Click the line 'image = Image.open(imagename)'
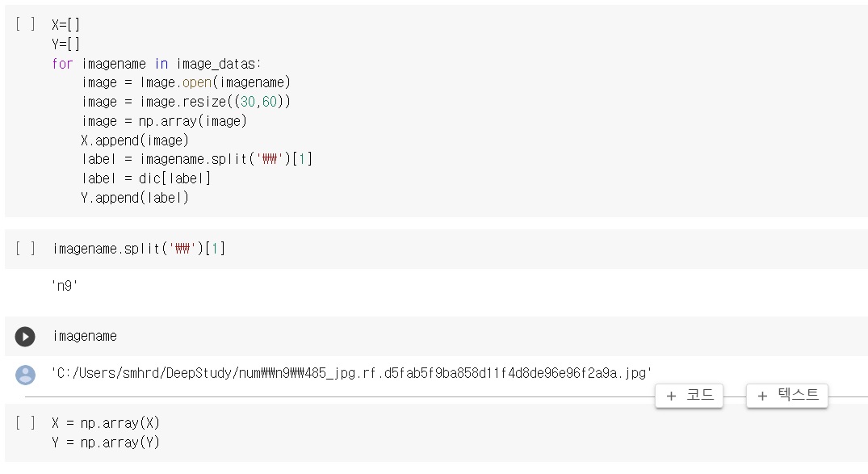This screenshot has width=868, height=474. 186,82
